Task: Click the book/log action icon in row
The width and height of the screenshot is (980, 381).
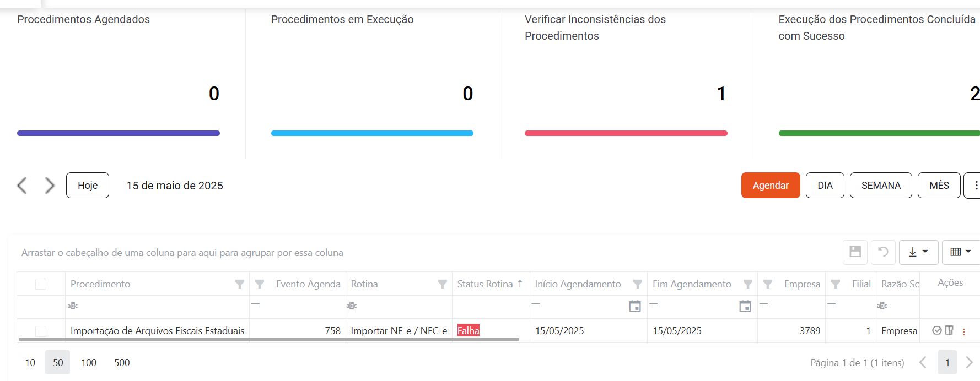Action: (x=949, y=330)
